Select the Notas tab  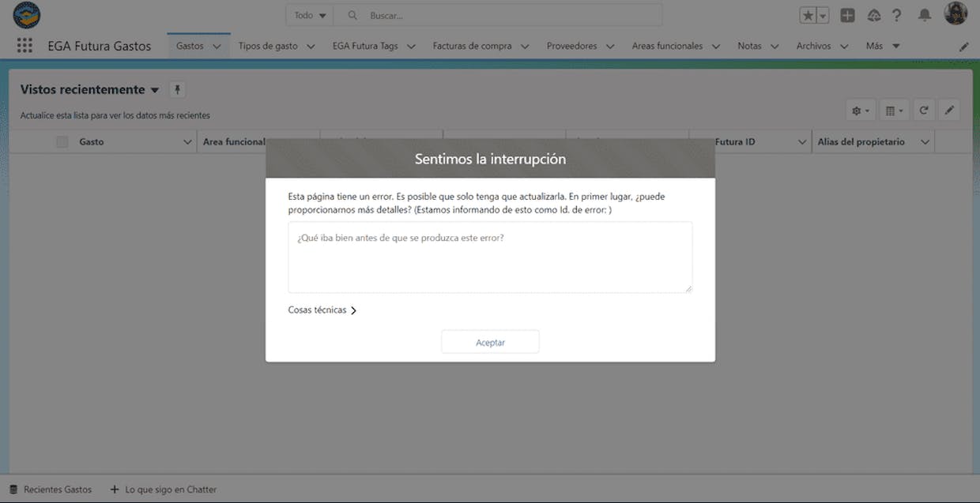point(749,46)
